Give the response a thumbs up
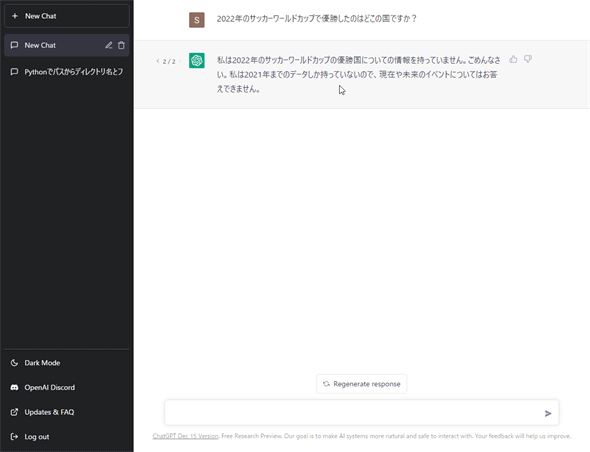Viewport: 590px width, 452px height. click(513, 59)
